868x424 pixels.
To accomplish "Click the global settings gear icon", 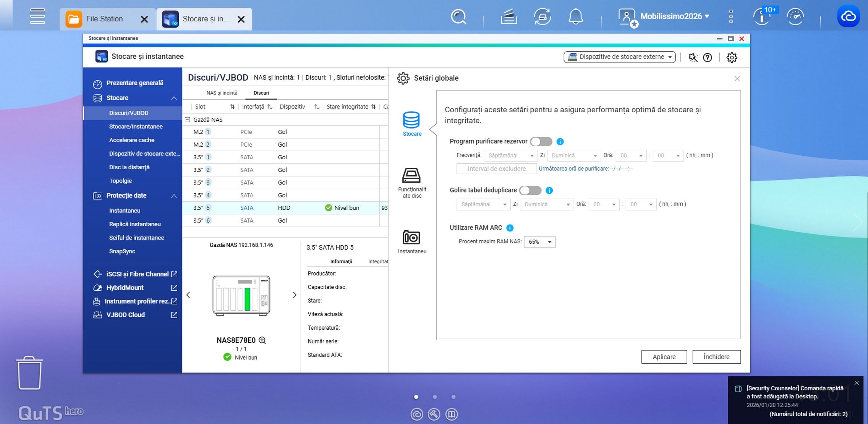I will (732, 57).
